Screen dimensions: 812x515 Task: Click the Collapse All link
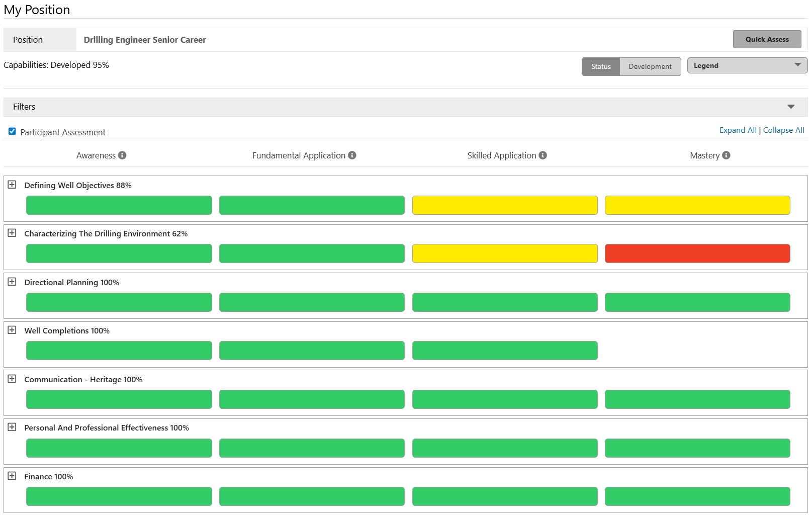pyautogui.click(x=783, y=130)
